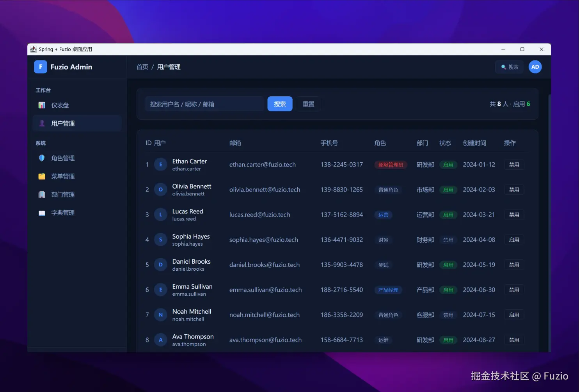
Task: Click the shield icon beside 角色管理
Action: tap(42, 158)
